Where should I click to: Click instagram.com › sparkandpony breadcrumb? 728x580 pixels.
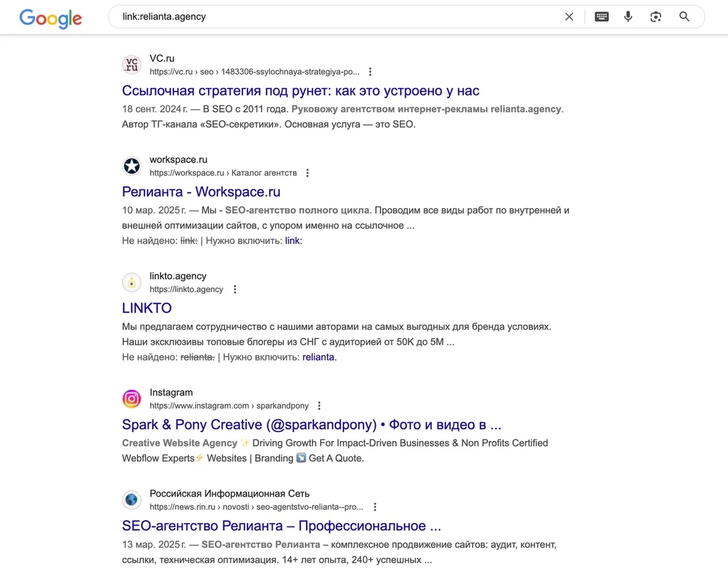[229, 406]
